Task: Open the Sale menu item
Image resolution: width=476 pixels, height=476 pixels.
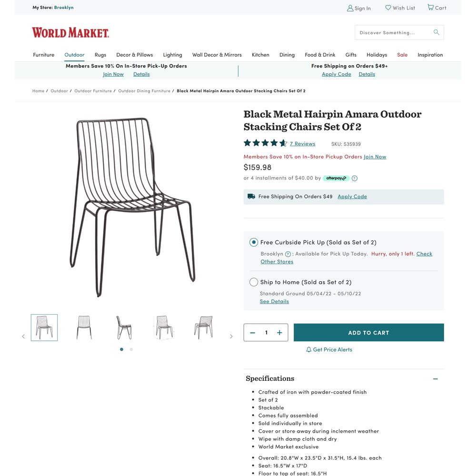Action: pos(402,55)
